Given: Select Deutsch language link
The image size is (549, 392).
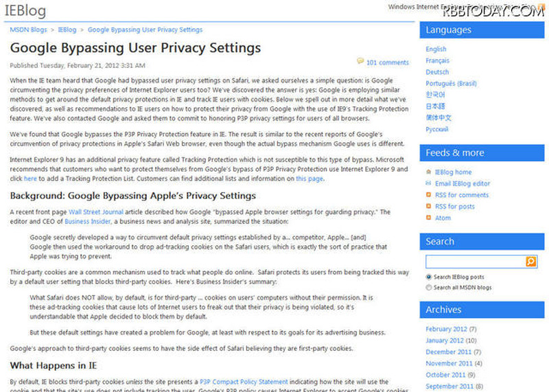Looking at the screenshot, I should pos(437,72).
